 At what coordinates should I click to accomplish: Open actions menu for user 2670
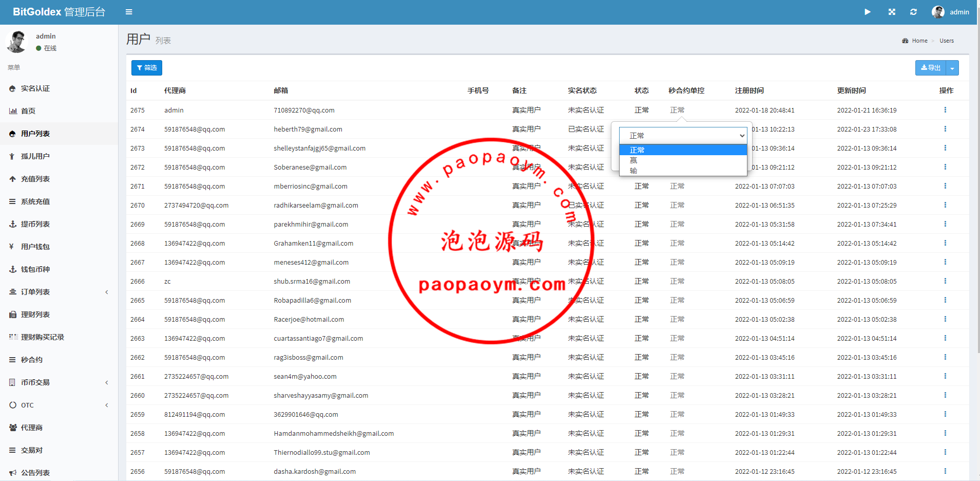(x=945, y=205)
